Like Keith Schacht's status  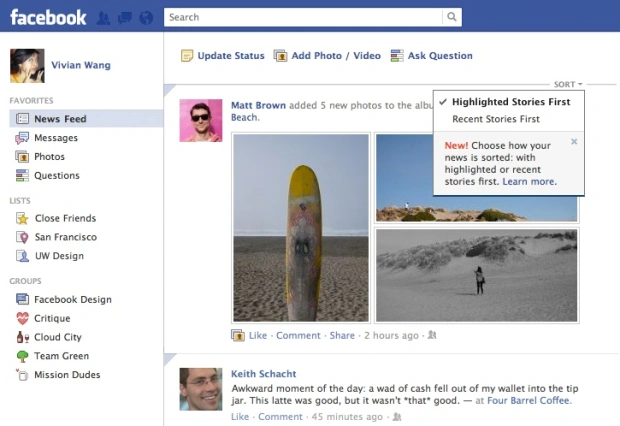240,417
